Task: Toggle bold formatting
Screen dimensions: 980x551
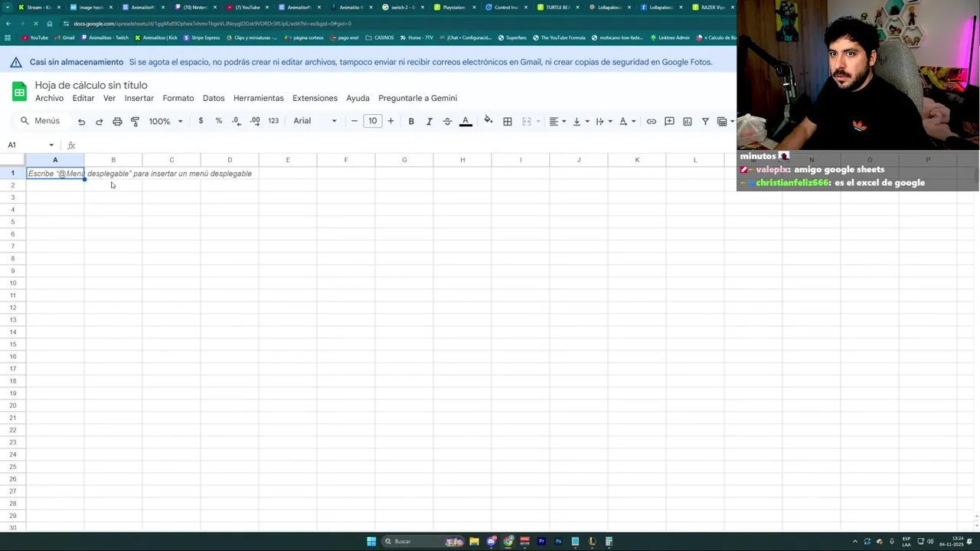Action: pyautogui.click(x=411, y=121)
